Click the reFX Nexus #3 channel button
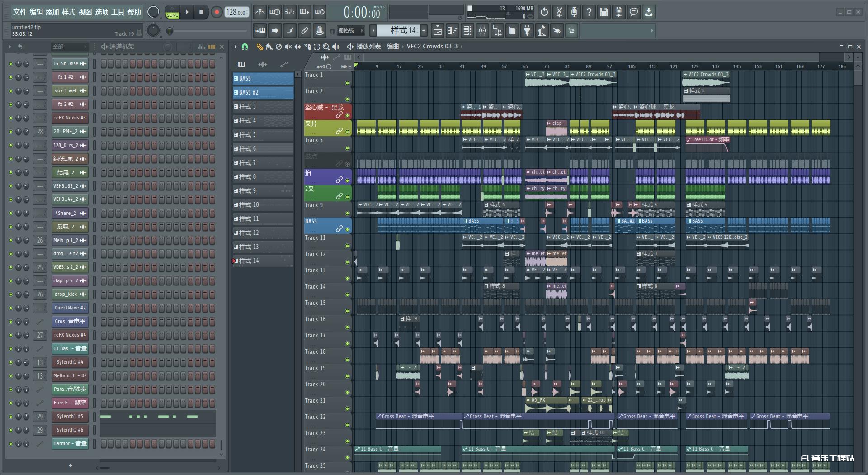The width and height of the screenshot is (868, 475). tap(70, 118)
